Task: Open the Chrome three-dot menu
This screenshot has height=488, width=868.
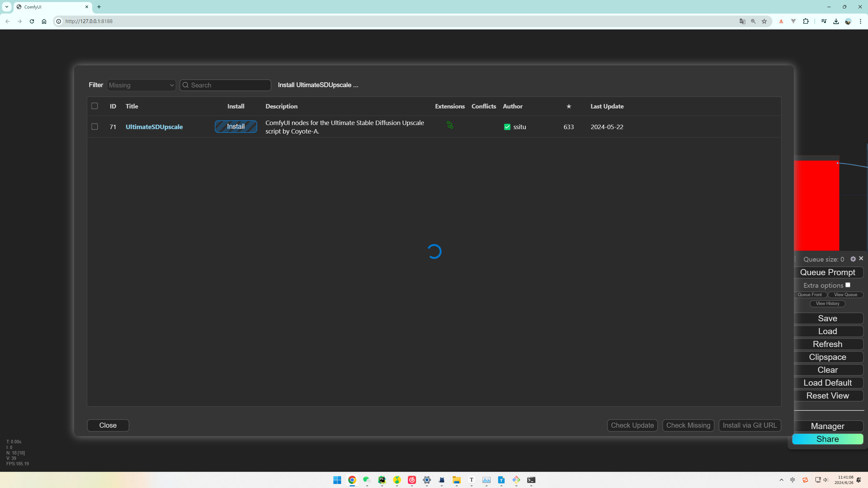Action: (861, 21)
